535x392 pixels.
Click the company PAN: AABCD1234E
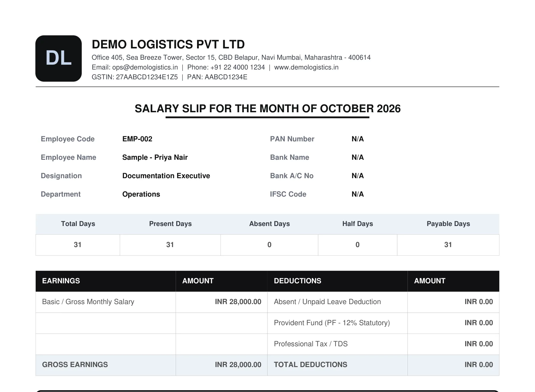pyautogui.click(x=217, y=77)
